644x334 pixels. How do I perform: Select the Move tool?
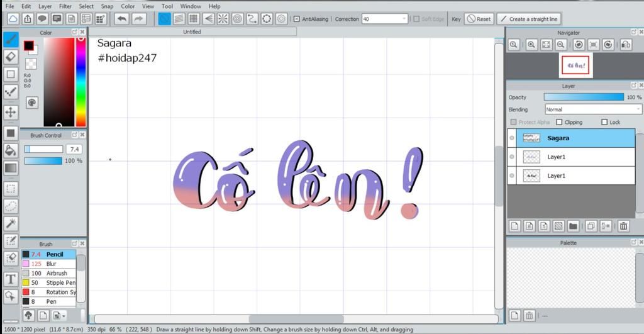pyautogui.click(x=11, y=112)
